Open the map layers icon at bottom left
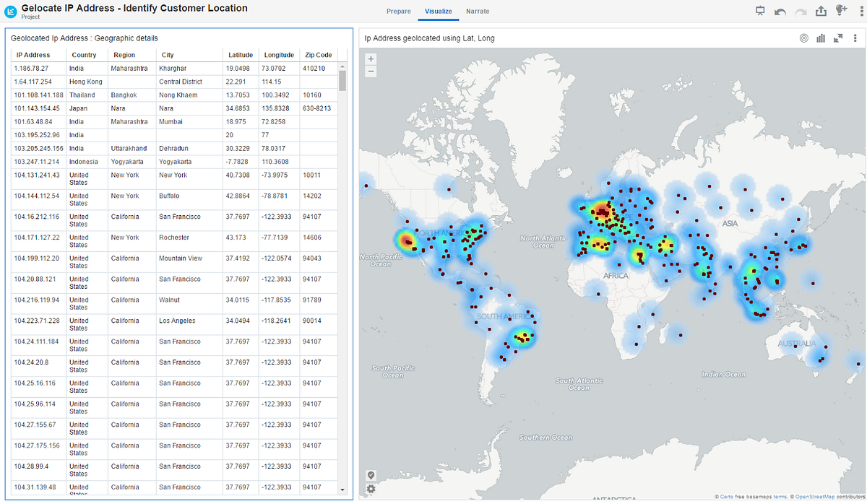Viewport: 867px width, 504px height. tap(371, 475)
